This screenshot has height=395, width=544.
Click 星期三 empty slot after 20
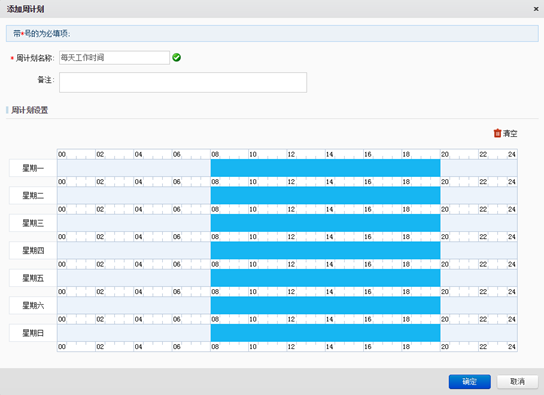pyautogui.click(x=479, y=223)
